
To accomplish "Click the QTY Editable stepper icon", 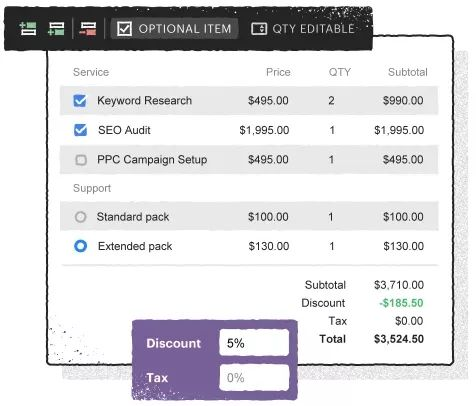I will pyautogui.click(x=259, y=29).
